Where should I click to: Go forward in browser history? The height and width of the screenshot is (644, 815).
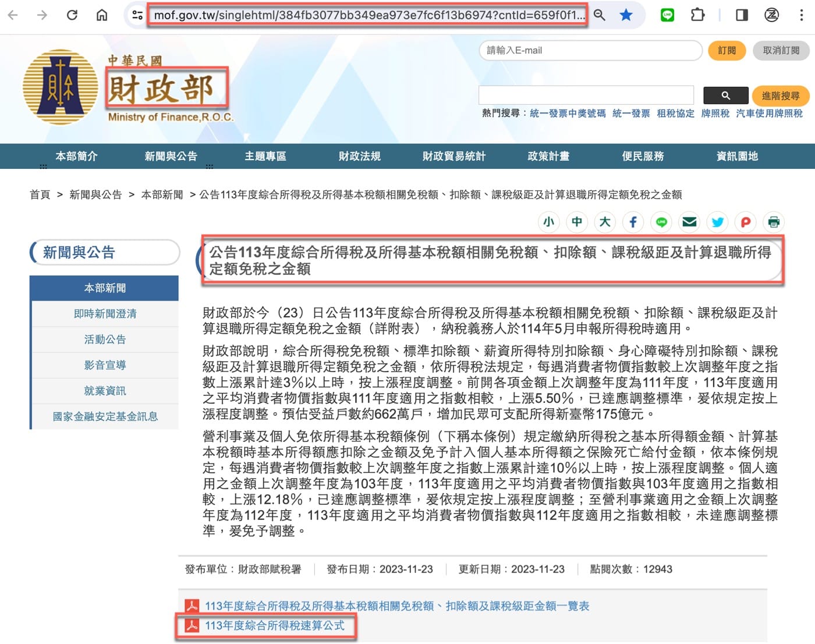pyautogui.click(x=42, y=15)
